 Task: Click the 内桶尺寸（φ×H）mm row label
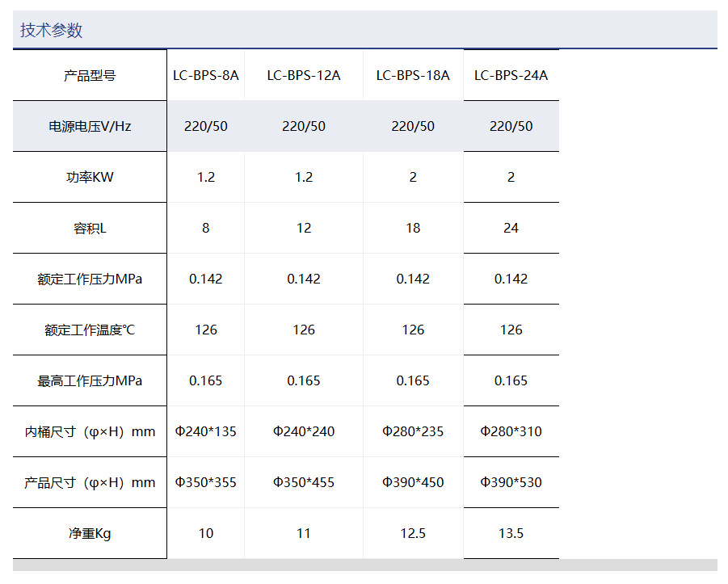[90, 431]
